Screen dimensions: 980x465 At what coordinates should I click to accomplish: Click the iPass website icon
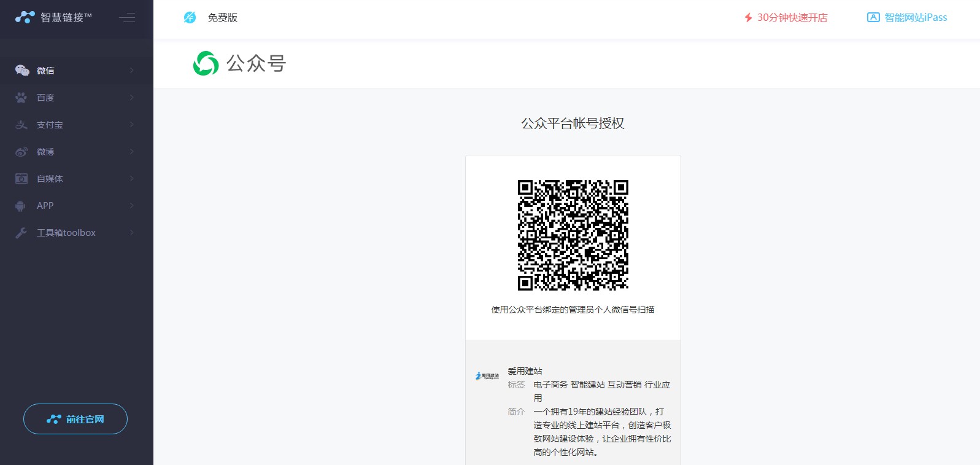tap(873, 17)
